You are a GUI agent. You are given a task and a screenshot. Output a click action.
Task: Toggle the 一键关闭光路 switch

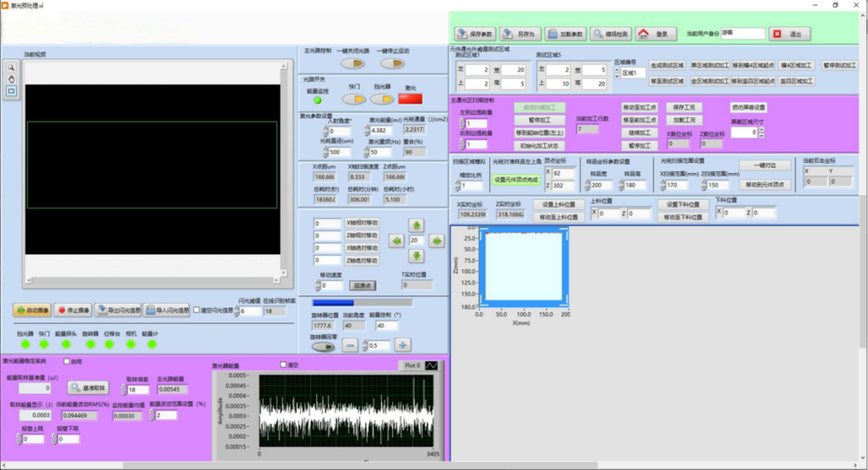coord(353,64)
